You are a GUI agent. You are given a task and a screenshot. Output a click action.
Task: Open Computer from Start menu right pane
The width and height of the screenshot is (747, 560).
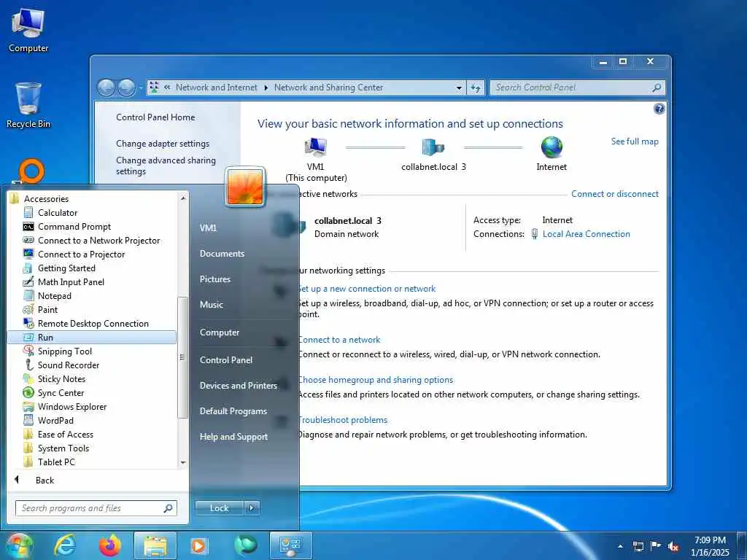tap(219, 332)
